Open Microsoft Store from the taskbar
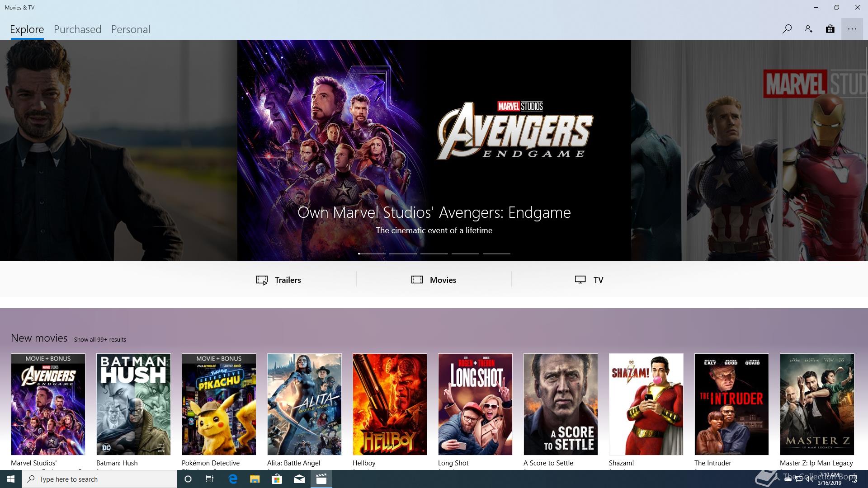Screen dimensions: 868x488 (x=277, y=479)
